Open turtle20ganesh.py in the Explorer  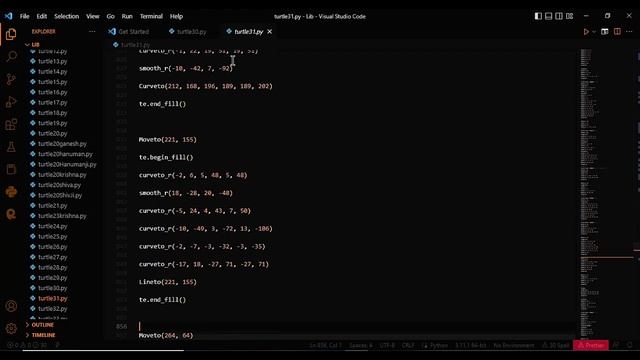click(62, 144)
